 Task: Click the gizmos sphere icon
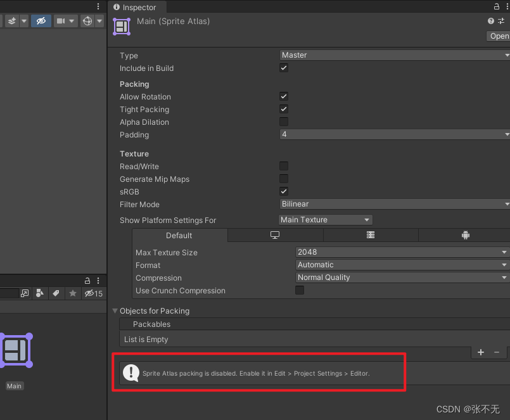pyautogui.click(x=87, y=21)
